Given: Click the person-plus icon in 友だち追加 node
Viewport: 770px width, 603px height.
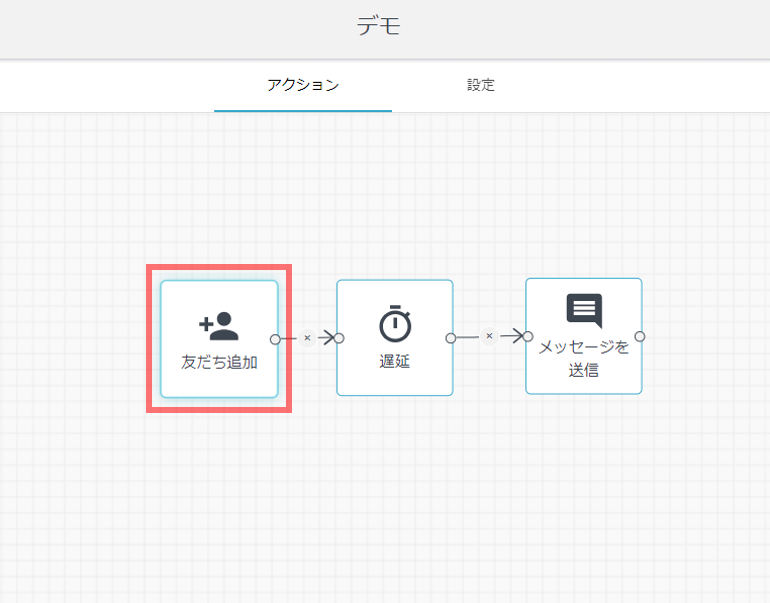Looking at the screenshot, I should (x=218, y=325).
